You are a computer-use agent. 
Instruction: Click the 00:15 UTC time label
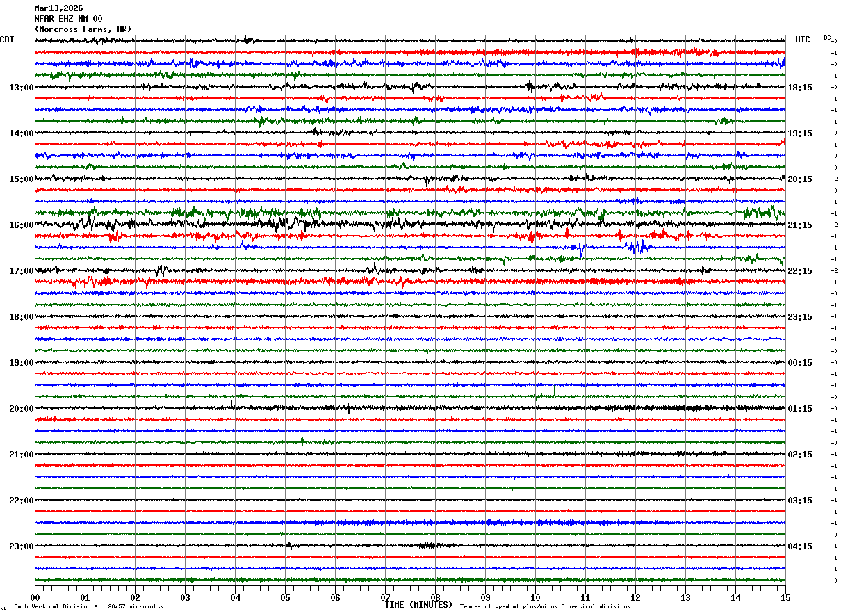(800, 363)
